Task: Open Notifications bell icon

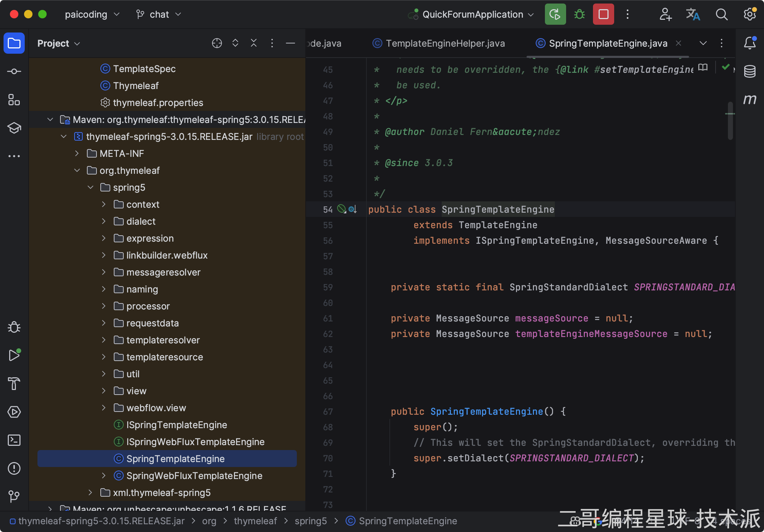Action: point(750,43)
